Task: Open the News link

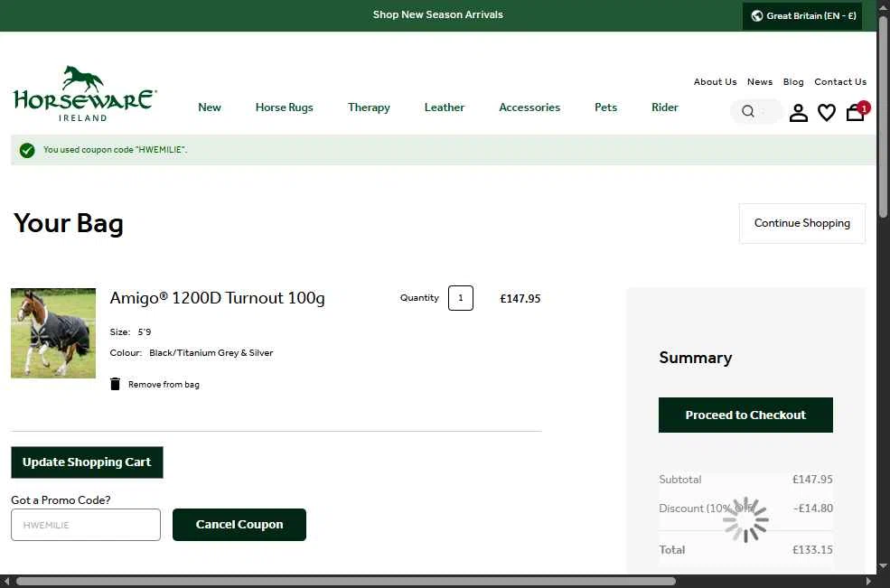Action: coord(760,81)
